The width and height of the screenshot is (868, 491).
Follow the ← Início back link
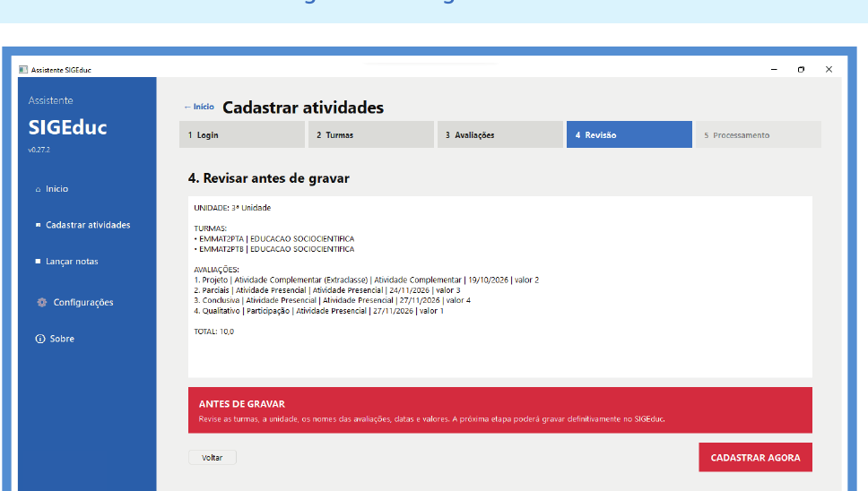click(199, 107)
